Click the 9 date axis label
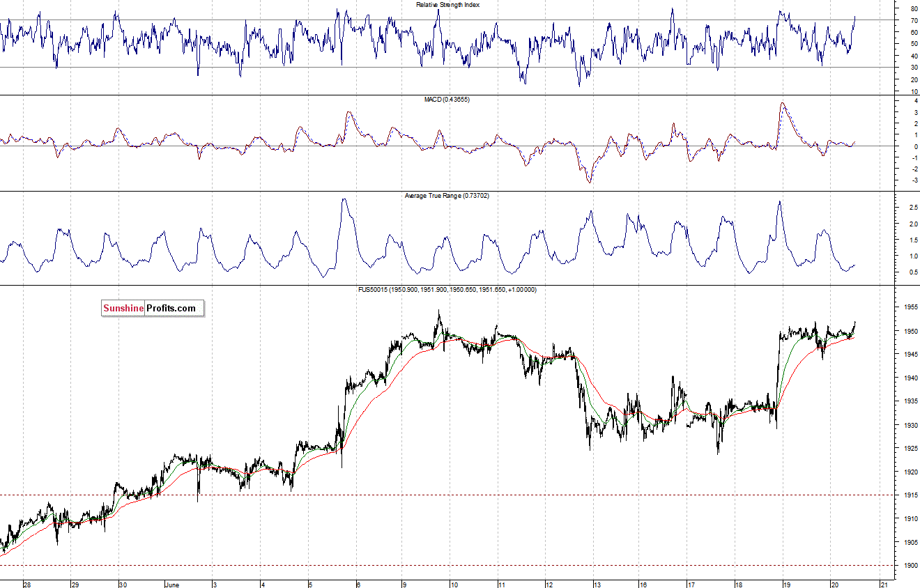This screenshot has height=588, width=920. point(405,584)
